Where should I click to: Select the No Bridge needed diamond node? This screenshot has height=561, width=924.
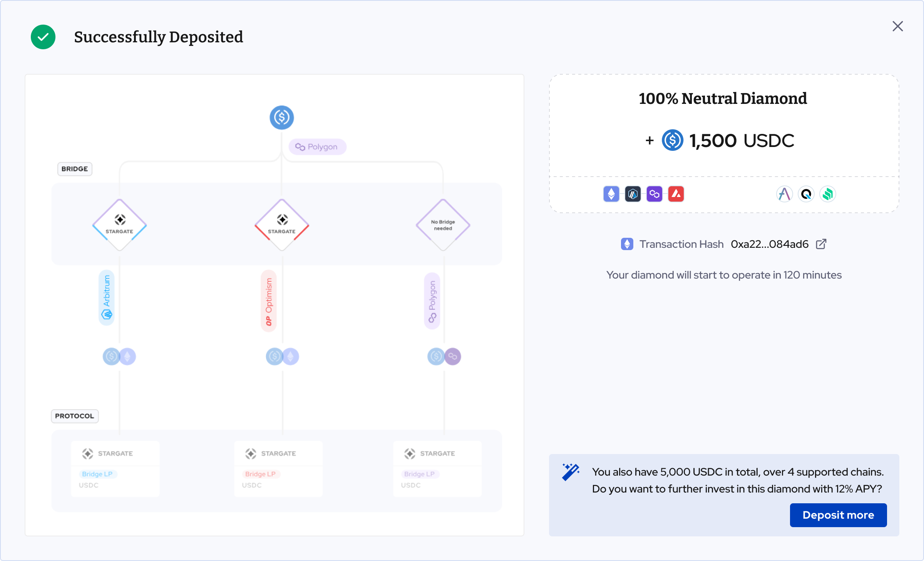[443, 225]
